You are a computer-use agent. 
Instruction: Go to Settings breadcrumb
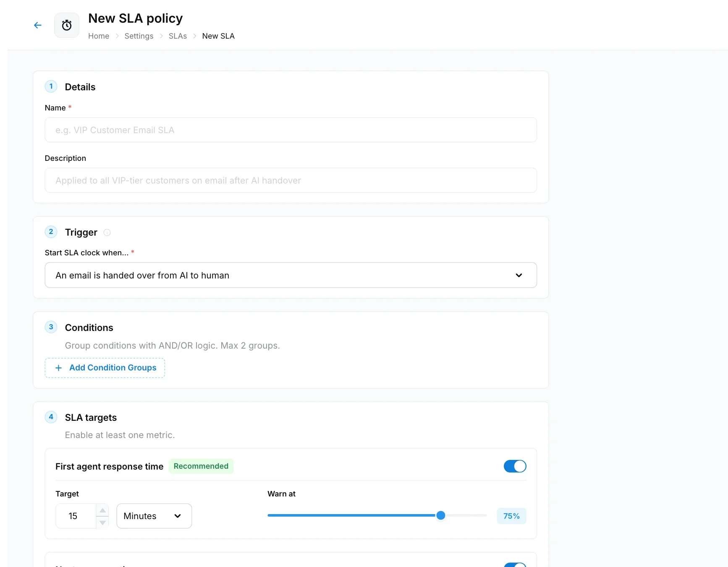(x=139, y=36)
